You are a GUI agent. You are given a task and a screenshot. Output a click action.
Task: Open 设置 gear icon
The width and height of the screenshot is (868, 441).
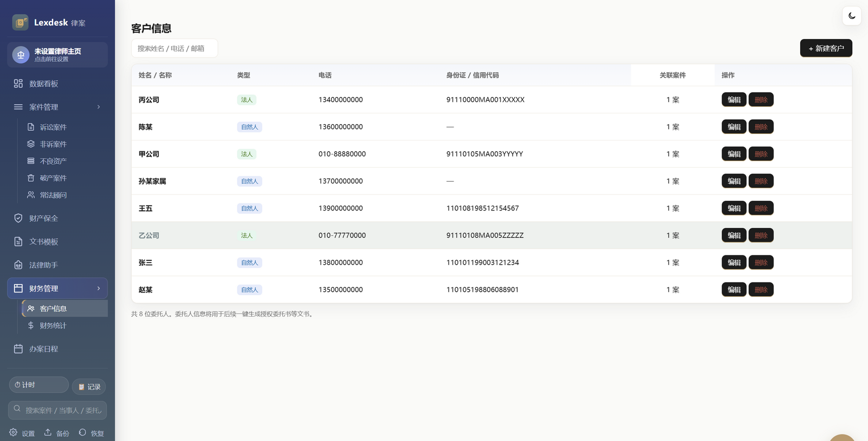[13, 432]
